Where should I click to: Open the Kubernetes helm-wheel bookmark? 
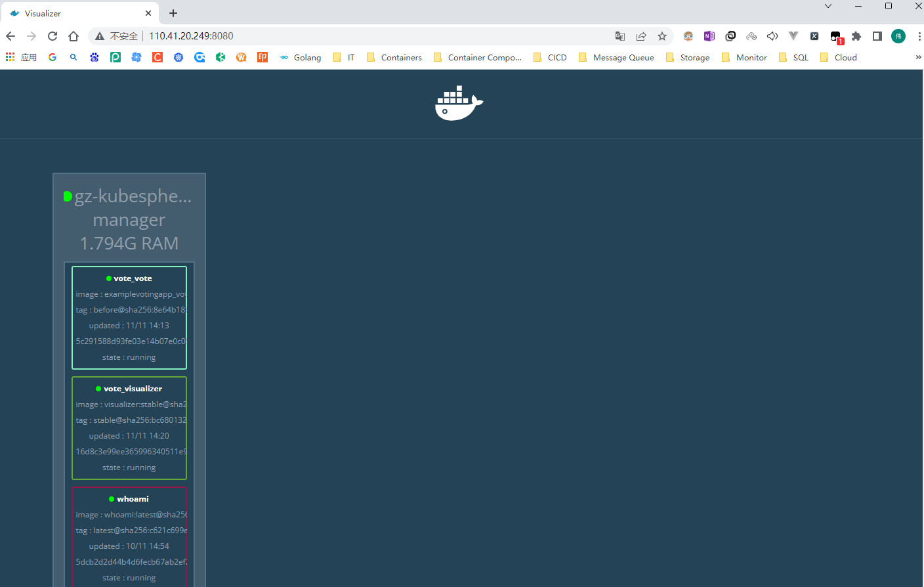coord(178,57)
